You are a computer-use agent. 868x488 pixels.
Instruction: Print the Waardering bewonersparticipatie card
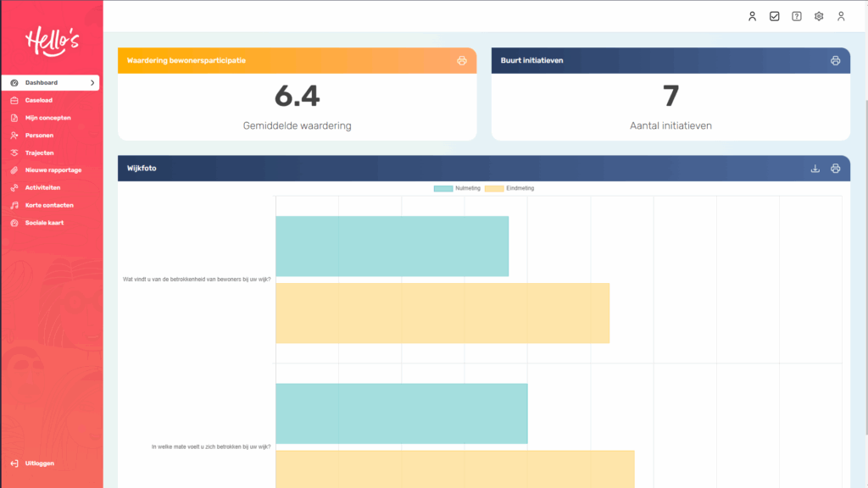(462, 61)
